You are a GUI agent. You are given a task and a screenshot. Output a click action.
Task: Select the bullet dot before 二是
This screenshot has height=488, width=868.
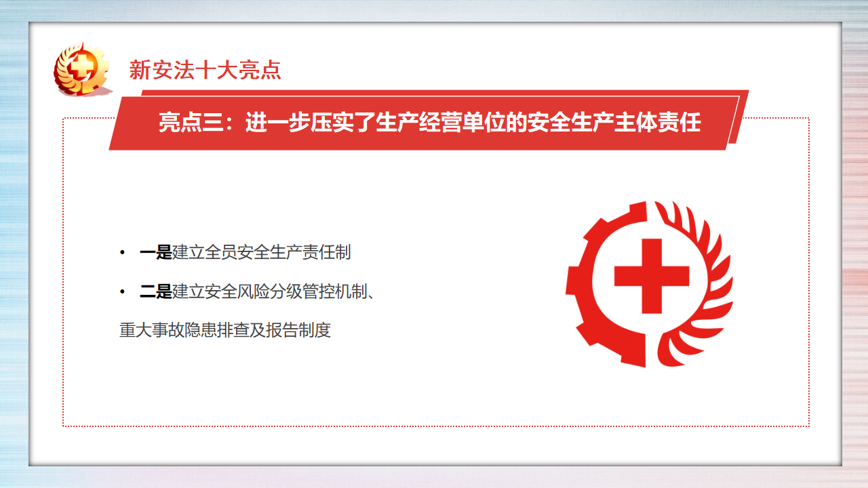[x=123, y=291]
